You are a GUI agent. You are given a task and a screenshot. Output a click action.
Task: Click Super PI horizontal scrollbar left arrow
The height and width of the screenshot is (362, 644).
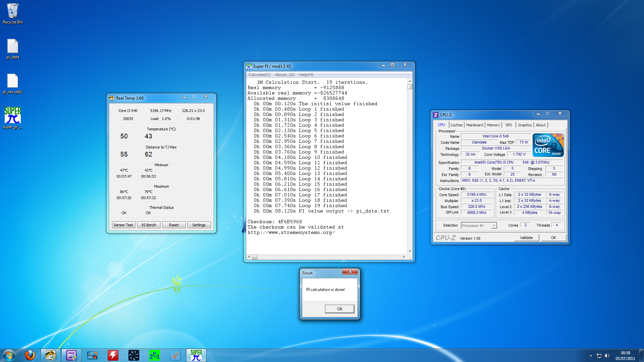click(249, 257)
